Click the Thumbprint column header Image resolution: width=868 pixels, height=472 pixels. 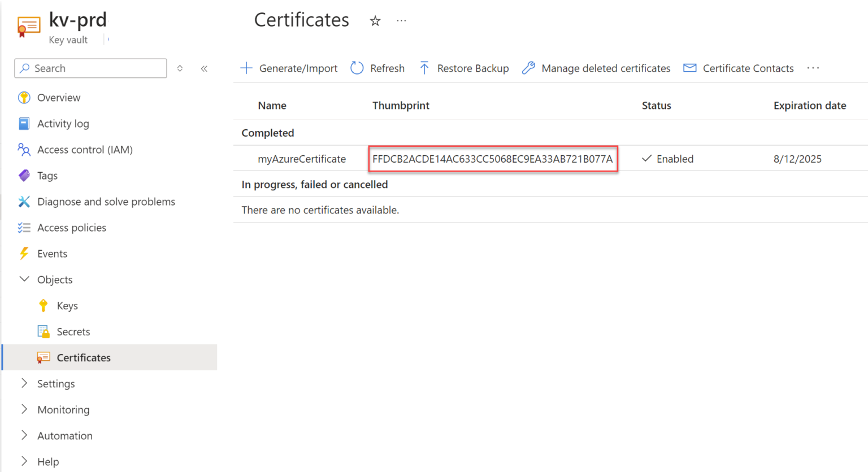pyautogui.click(x=401, y=106)
